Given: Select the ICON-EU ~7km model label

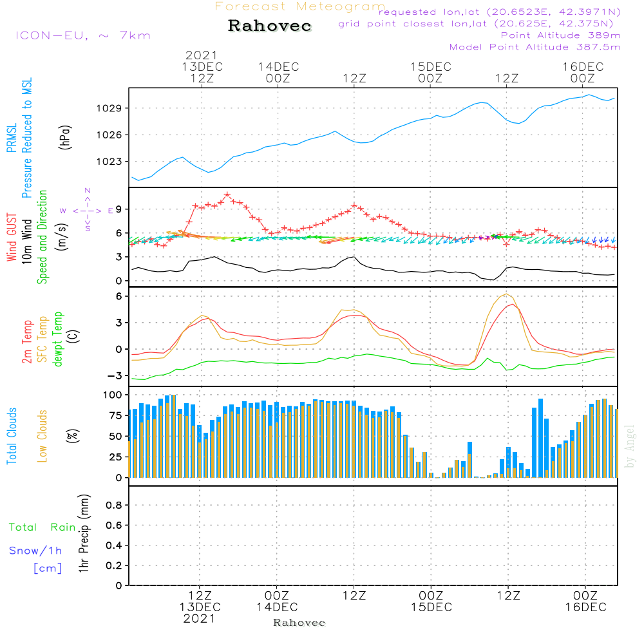Looking at the screenshot, I should (x=82, y=35).
